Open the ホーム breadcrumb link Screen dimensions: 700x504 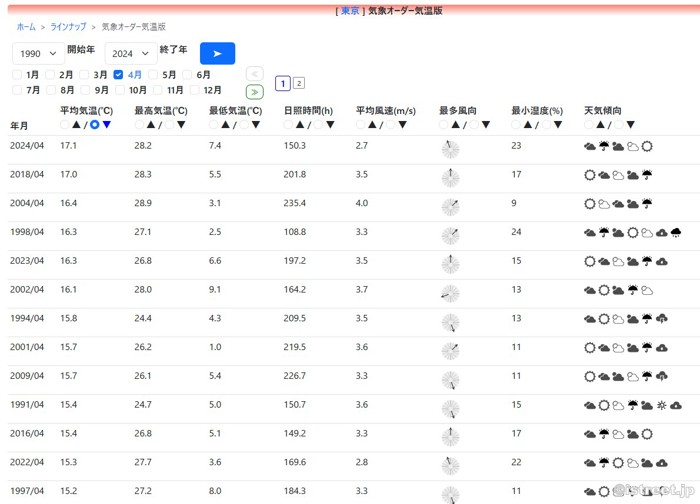26,27
